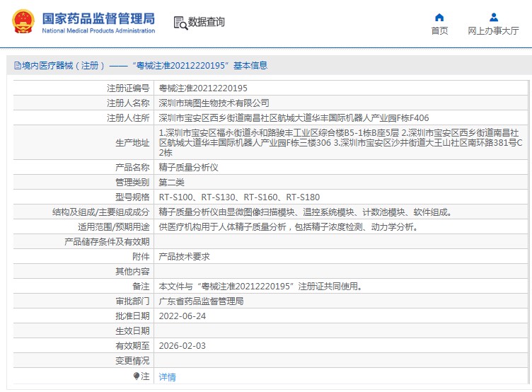
Task: Click product name 精子质量分析仪
Action: click(x=188, y=168)
